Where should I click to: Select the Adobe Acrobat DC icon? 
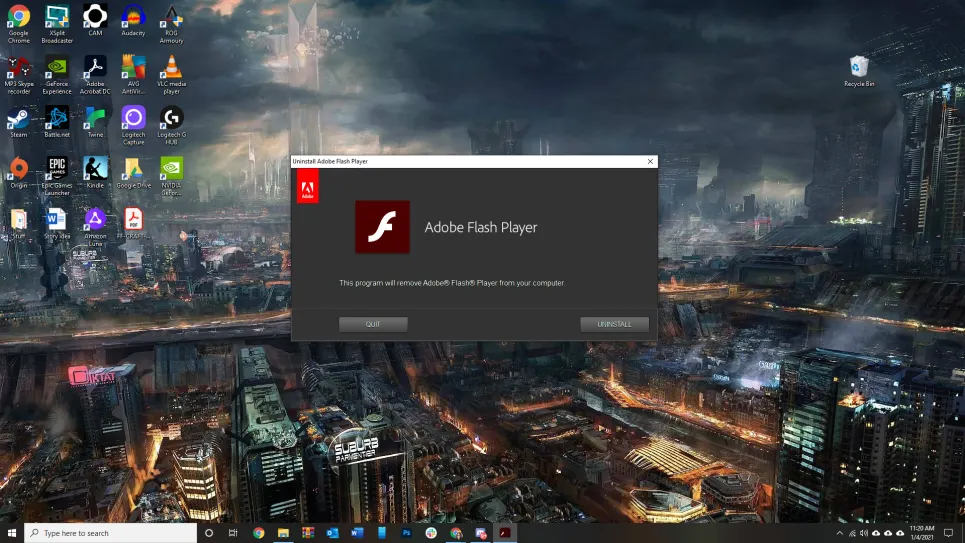[x=95, y=74]
